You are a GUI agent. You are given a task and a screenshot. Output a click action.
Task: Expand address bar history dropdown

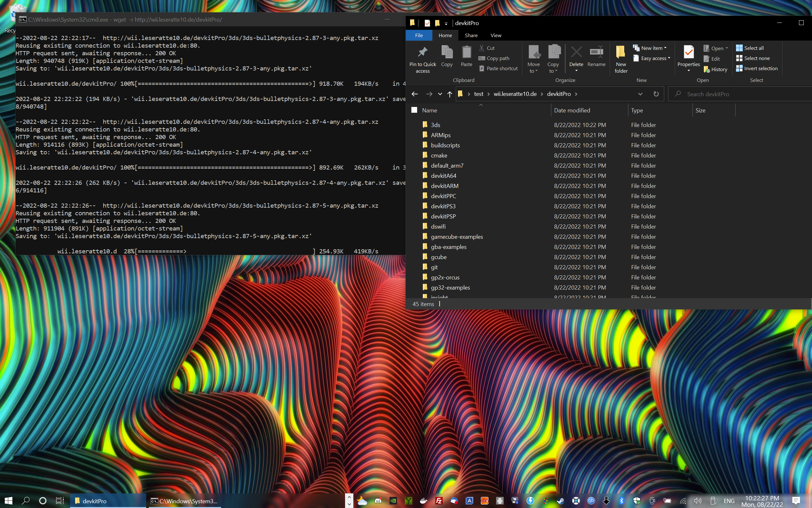tap(640, 94)
